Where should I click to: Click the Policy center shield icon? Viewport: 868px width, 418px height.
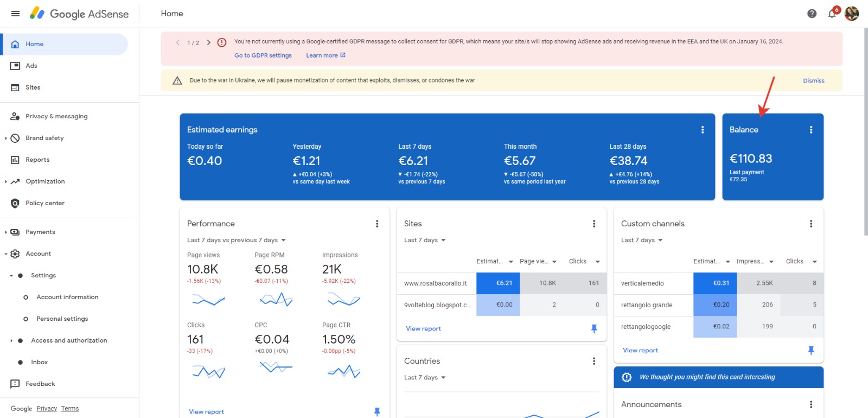click(15, 203)
